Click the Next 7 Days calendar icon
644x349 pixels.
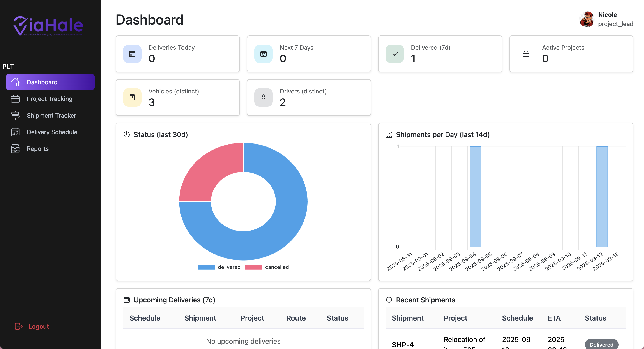click(x=263, y=54)
